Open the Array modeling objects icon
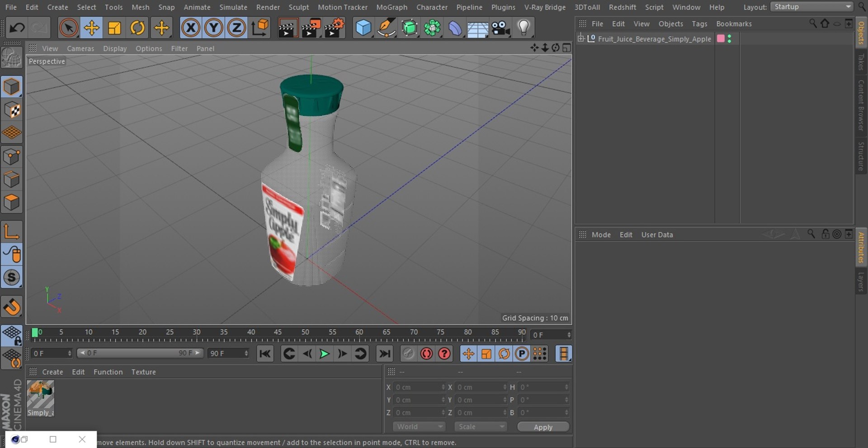Screen dimensions: 868x448 pyautogui.click(x=432, y=28)
